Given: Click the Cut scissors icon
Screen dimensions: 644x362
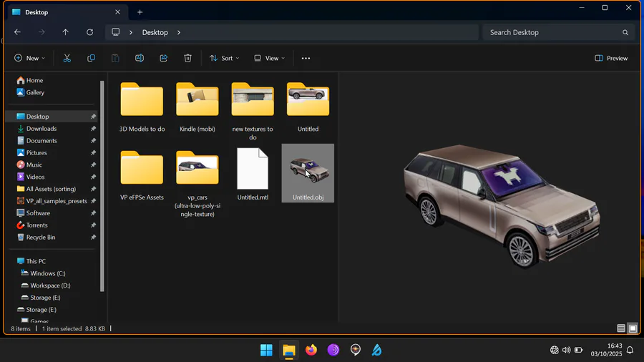Looking at the screenshot, I should 67,58.
